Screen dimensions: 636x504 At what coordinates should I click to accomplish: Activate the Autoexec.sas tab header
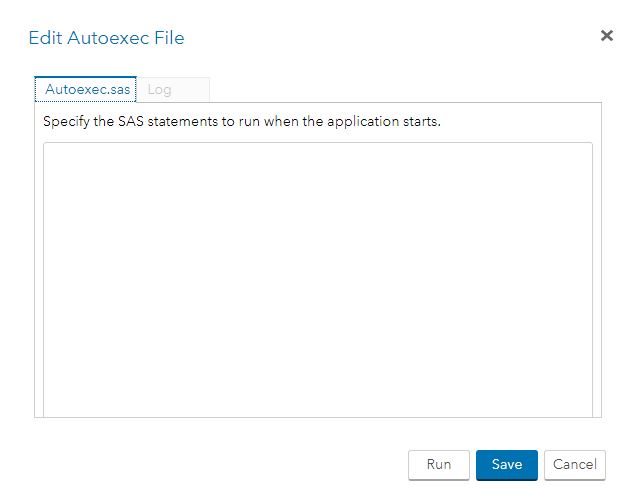coord(86,89)
